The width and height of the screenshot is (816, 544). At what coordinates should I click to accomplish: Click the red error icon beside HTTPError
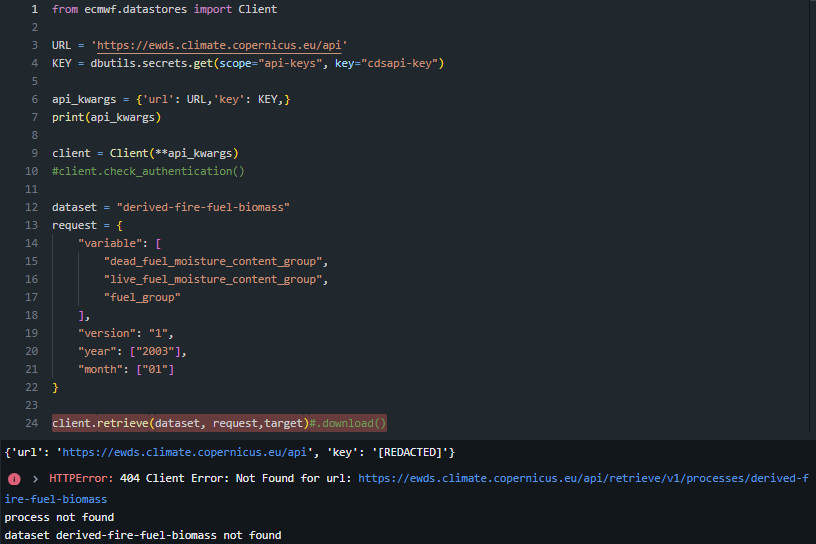coord(14,479)
